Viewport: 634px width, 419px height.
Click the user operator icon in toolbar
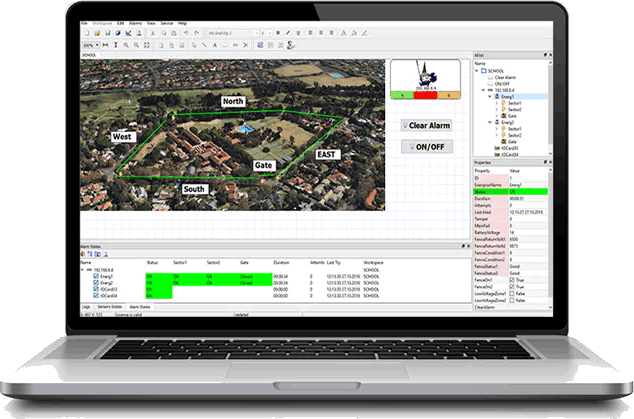291,45
